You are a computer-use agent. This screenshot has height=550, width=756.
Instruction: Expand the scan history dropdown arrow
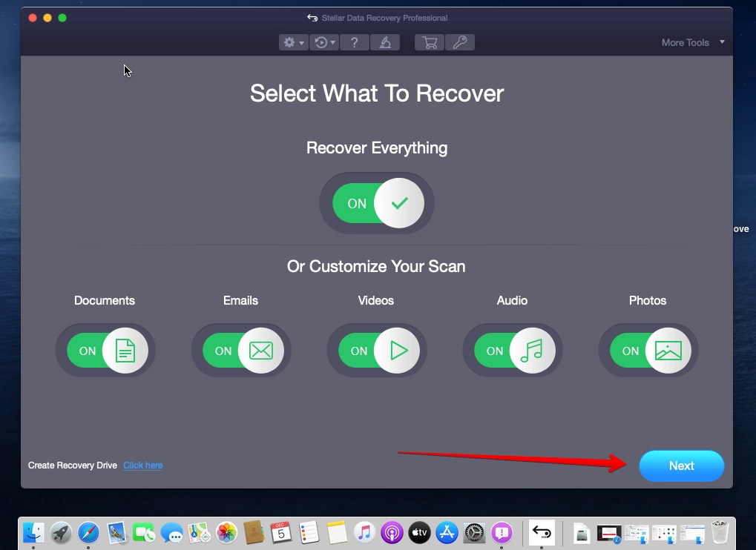(x=332, y=43)
